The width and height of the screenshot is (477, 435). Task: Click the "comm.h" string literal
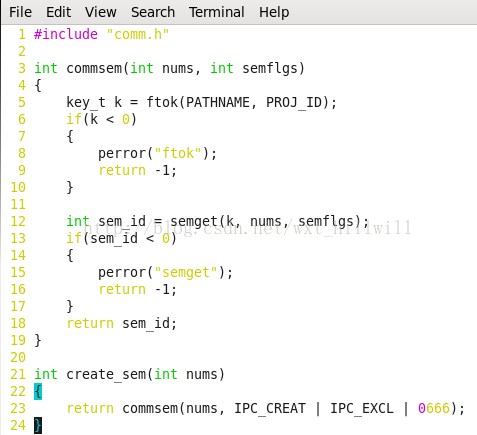coord(138,34)
